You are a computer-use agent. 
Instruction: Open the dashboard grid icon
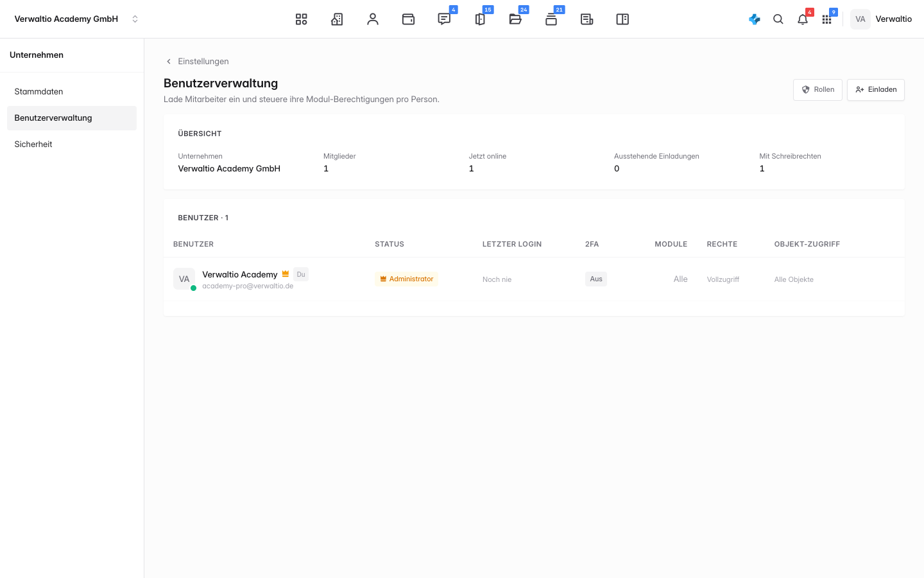point(301,19)
